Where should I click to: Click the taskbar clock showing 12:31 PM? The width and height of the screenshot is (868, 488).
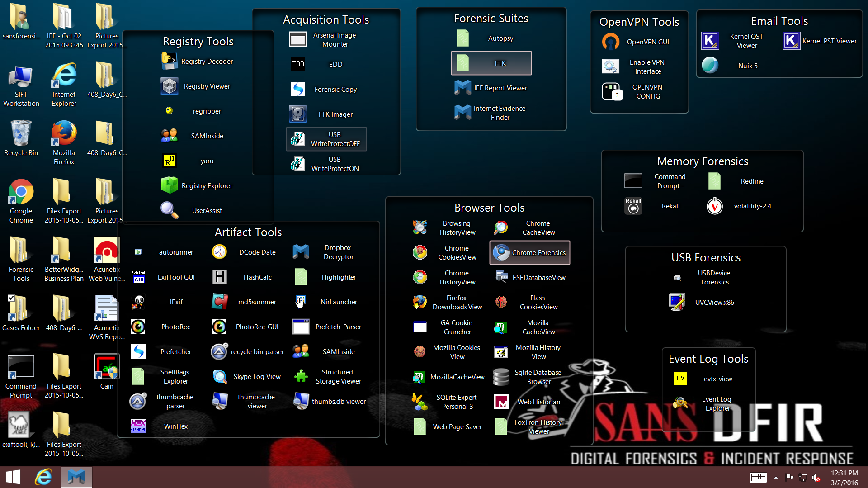(x=844, y=478)
